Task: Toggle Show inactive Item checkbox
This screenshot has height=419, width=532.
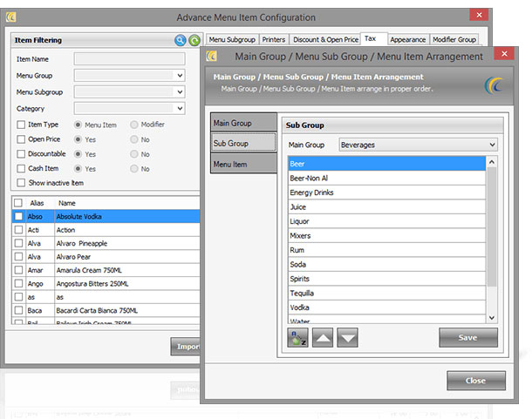Action: pos(21,182)
